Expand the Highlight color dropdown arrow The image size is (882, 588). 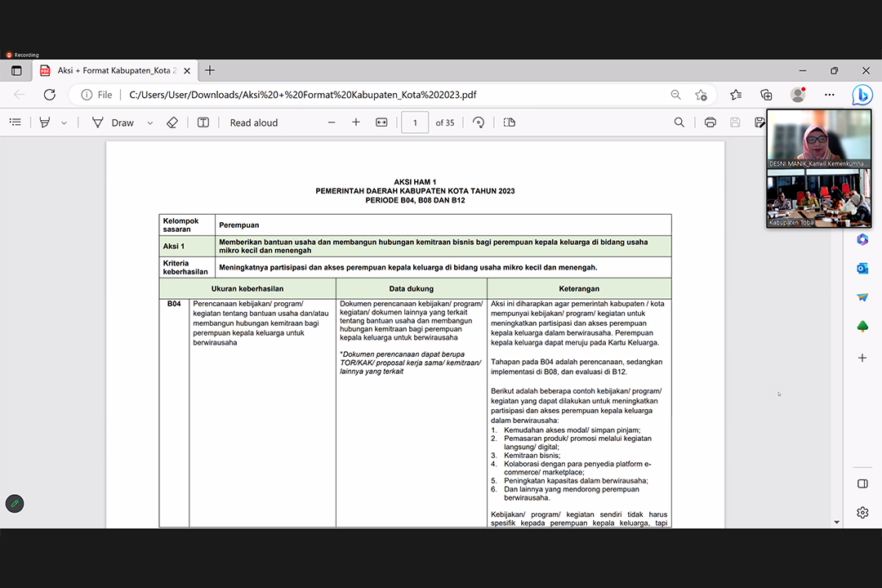(x=64, y=123)
